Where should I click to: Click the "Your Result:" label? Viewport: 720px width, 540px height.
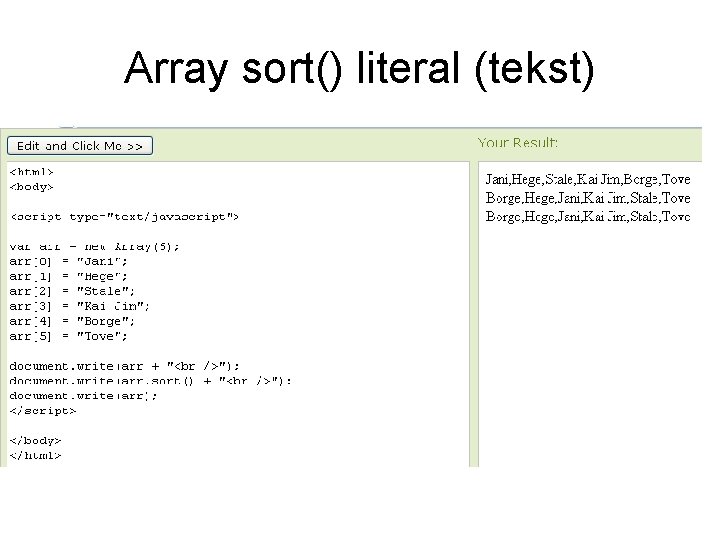click(x=518, y=143)
